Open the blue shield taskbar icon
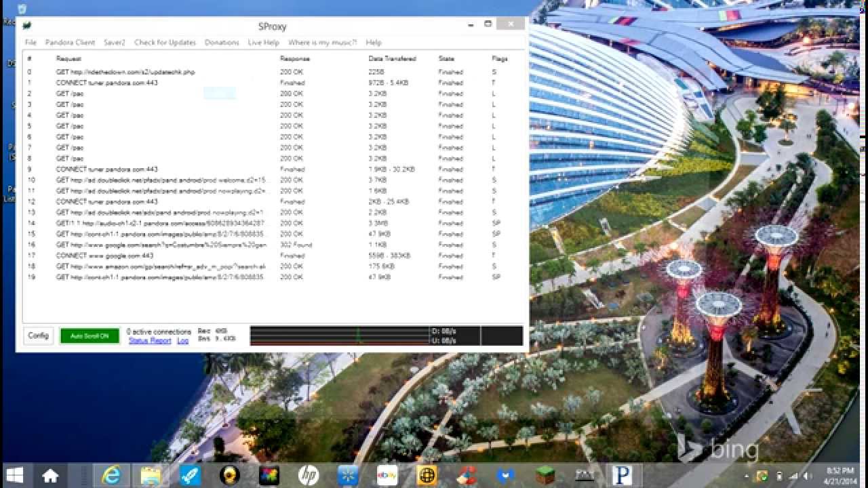Image resolution: width=868 pixels, height=488 pixels. click(x=505, y=476)
